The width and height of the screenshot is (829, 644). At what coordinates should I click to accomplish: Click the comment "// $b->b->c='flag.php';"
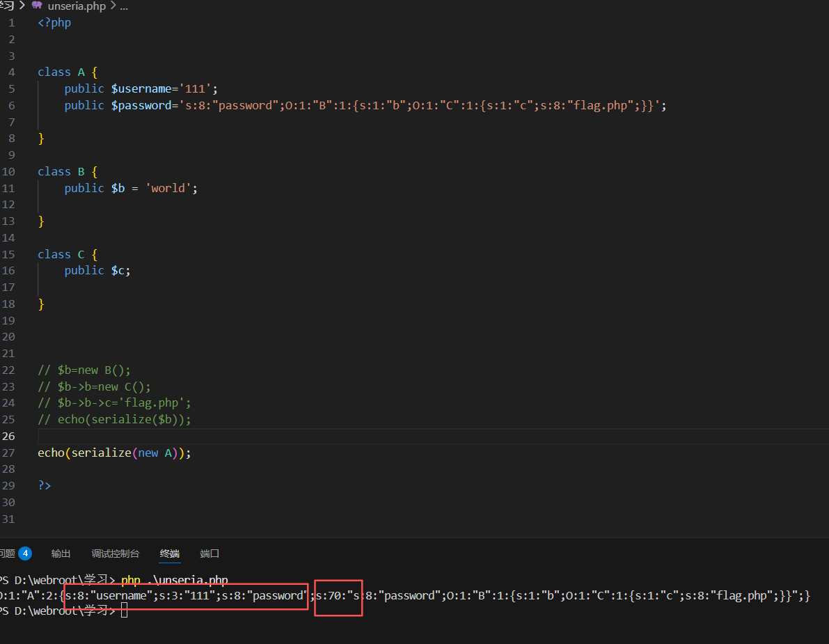pos(114,403)
